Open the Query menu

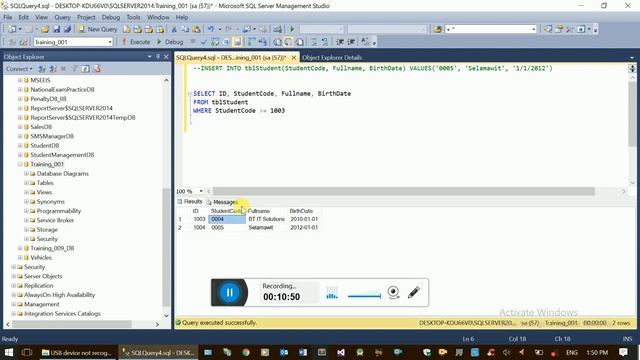click(x=62, y=17)
